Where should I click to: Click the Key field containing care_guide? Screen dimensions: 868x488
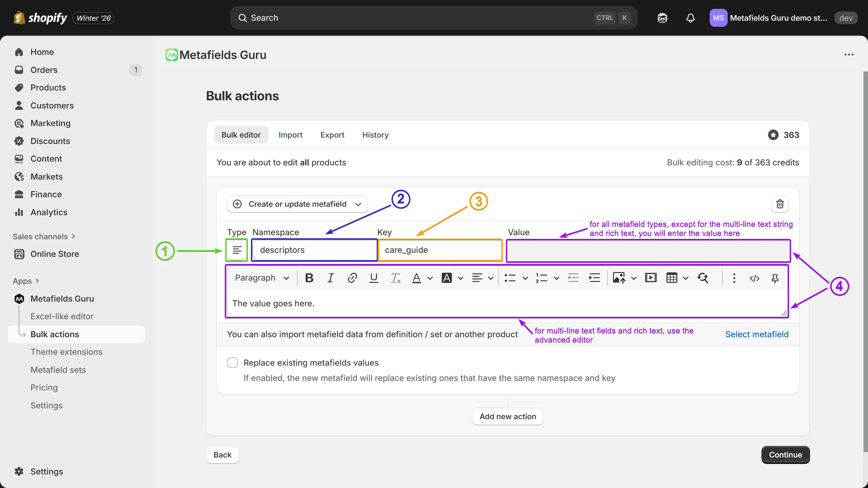click(440, 250)
